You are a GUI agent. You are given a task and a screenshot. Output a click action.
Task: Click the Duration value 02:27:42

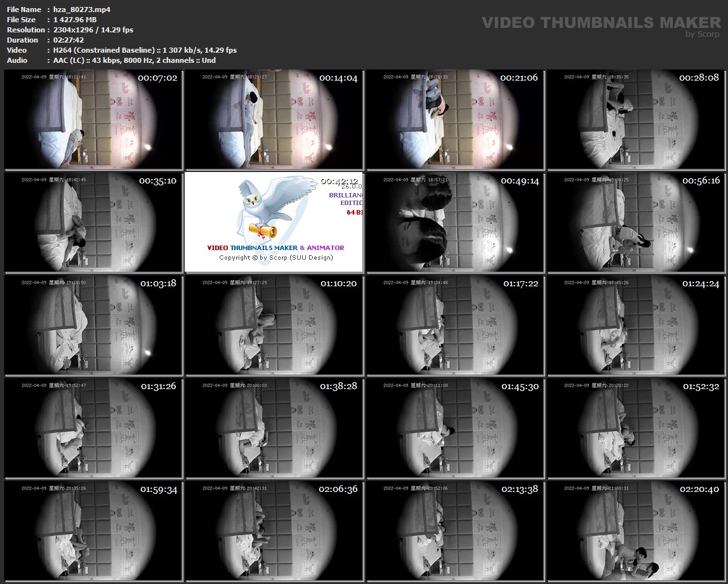click(x=69, y=40)
